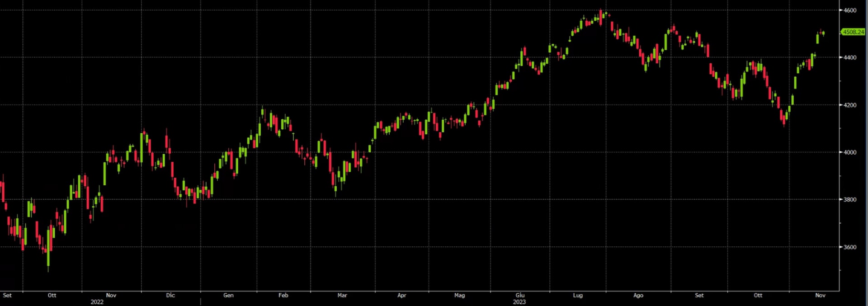Click the 2022 year label
Screen dimensions: 868x306
tap(97, 302)
